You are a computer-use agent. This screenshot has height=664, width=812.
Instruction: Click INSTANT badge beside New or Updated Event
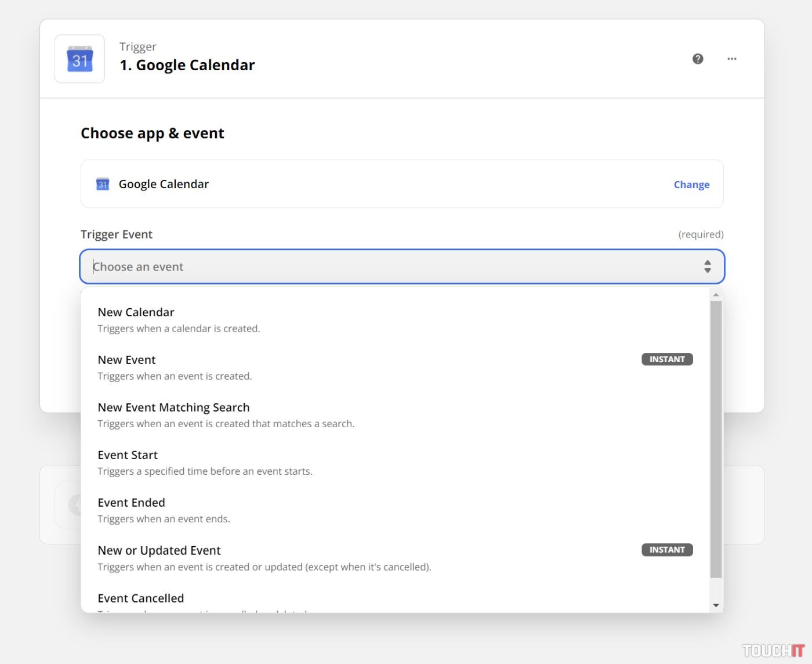[667, 550]
